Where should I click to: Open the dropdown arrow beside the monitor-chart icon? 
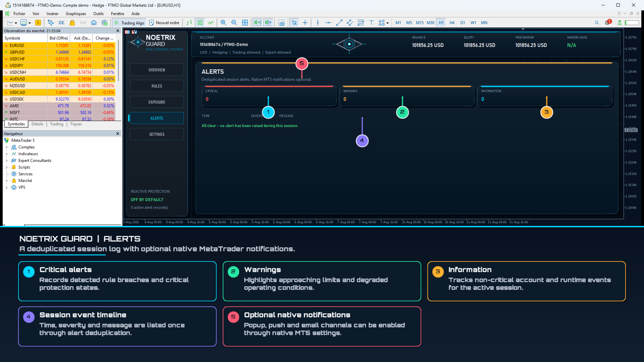pyautogui.click(x=30, y=23)
